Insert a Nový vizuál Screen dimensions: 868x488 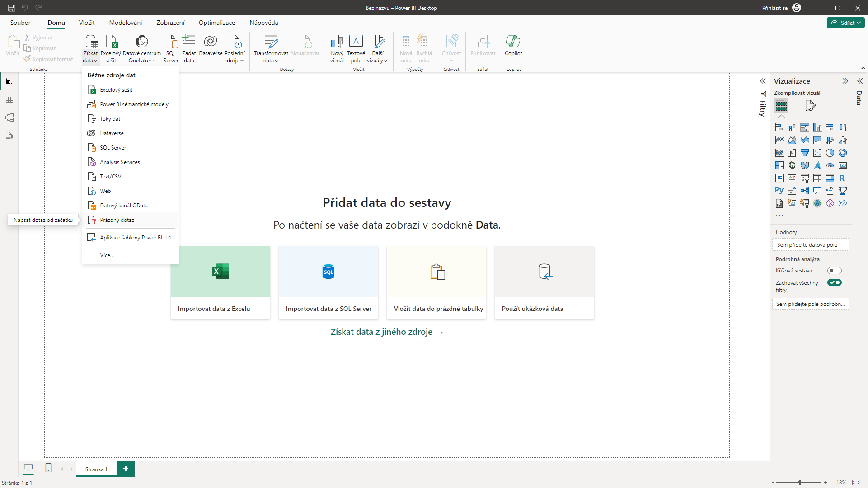point(337,49)
